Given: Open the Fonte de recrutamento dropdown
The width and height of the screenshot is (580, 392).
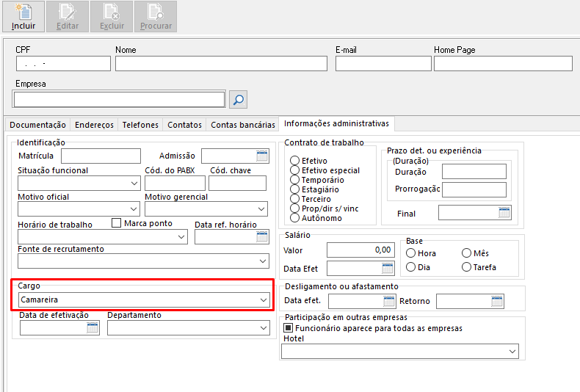Looking at the screenshot, I should pos(263,261).
